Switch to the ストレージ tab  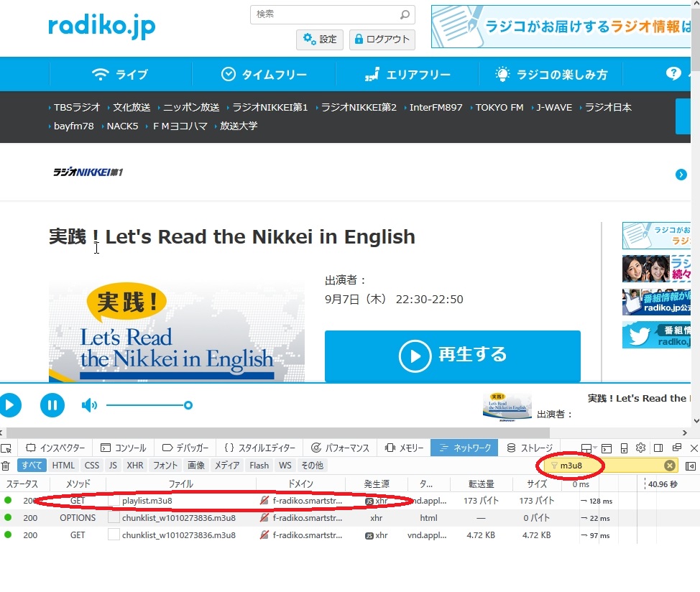coord(530,448)
